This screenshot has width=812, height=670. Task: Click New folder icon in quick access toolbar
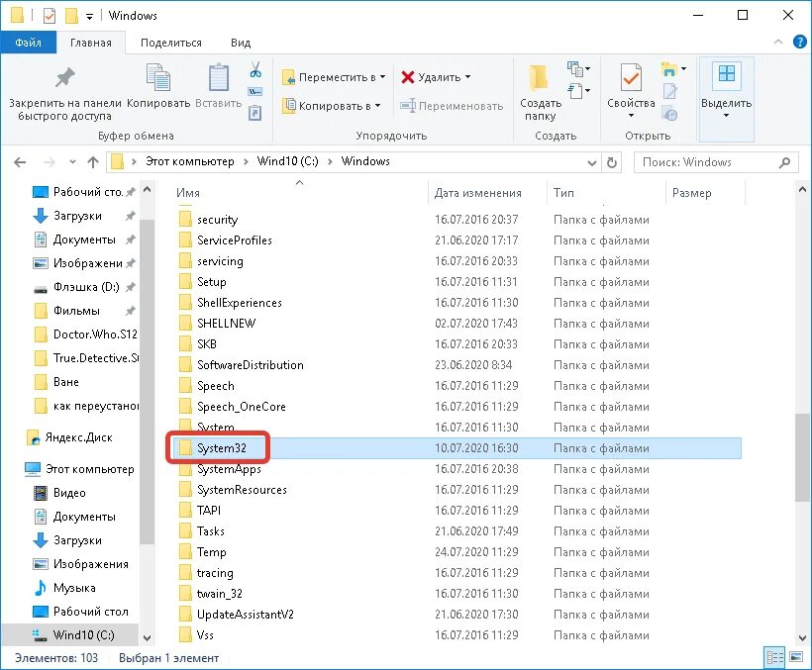[x=71, y=16]
